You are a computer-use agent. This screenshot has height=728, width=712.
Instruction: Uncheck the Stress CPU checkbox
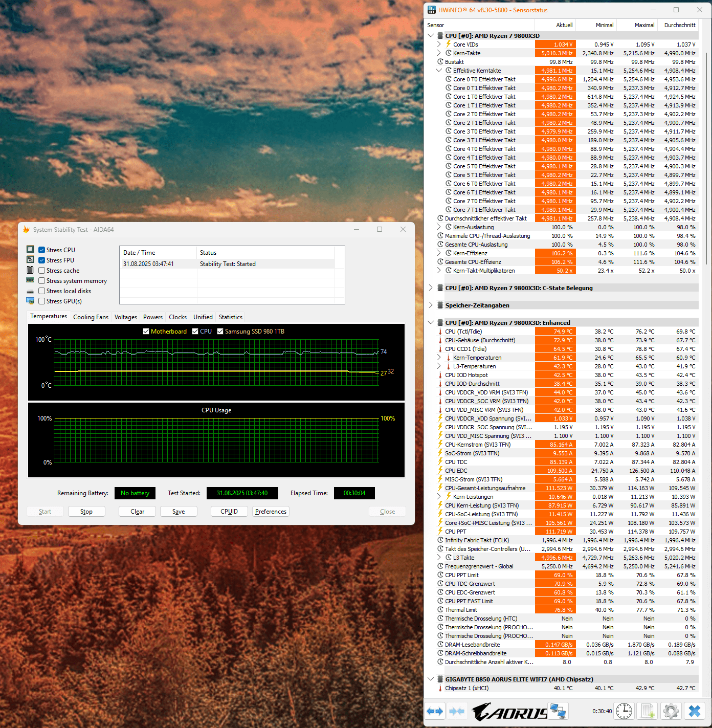(x=42, y=250)
